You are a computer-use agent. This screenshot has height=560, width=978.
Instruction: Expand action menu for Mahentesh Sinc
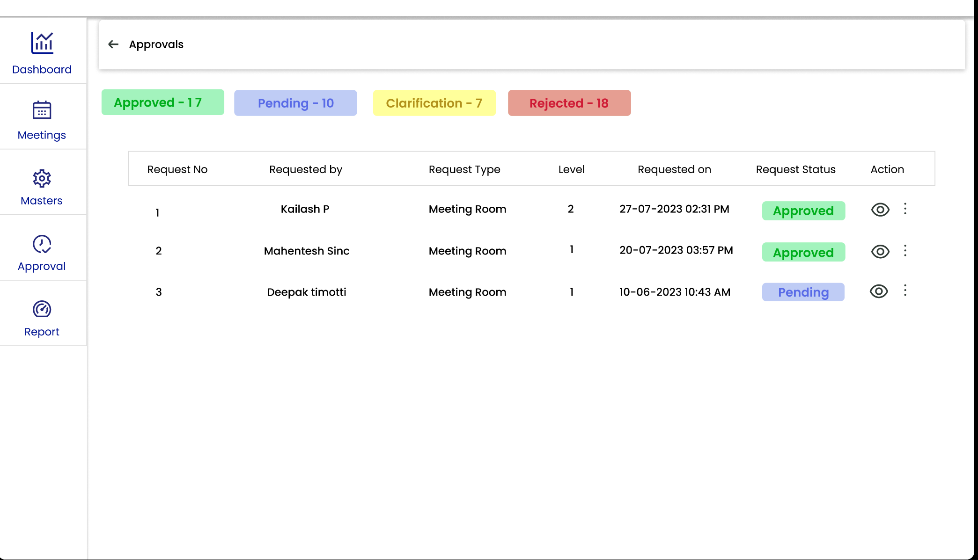tap(905, 251)
